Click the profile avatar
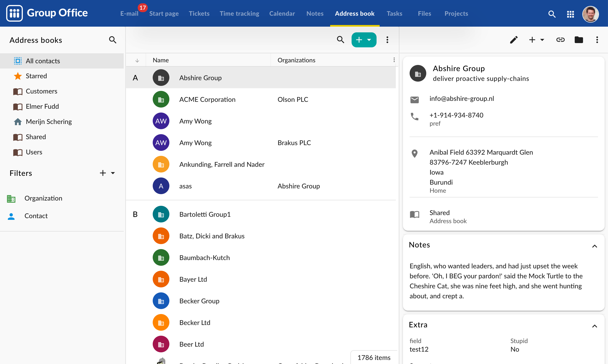This screenshot has width=608, height=364. coord(590,14)
